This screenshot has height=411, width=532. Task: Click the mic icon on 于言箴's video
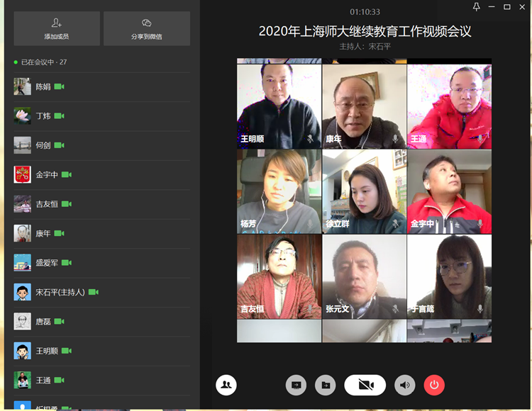coord(480,309)
